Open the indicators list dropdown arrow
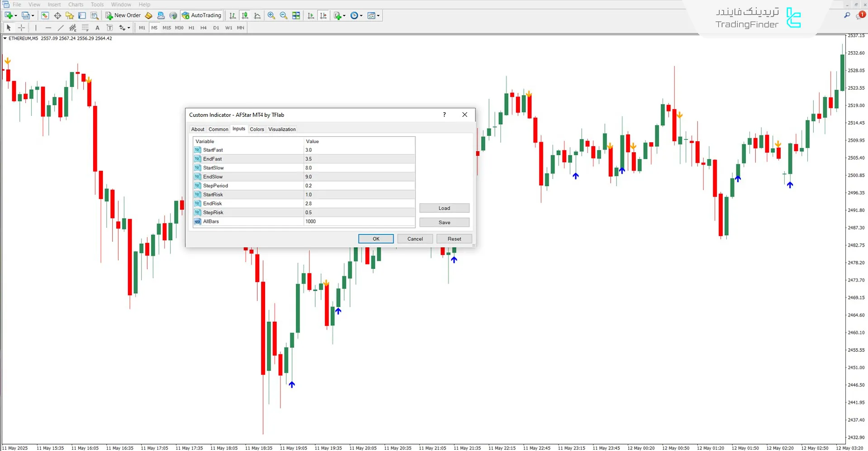This screenshot has width=868, height=451. click(344, 16)
